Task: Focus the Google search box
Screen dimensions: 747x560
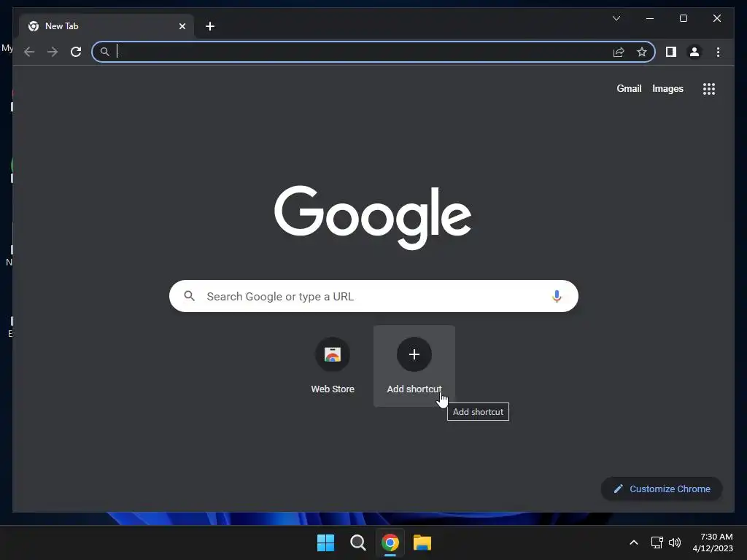Action: coord(373,296)
